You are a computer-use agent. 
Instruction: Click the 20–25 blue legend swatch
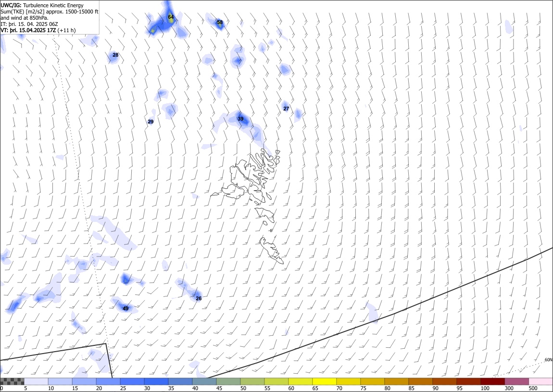(108, 381)
